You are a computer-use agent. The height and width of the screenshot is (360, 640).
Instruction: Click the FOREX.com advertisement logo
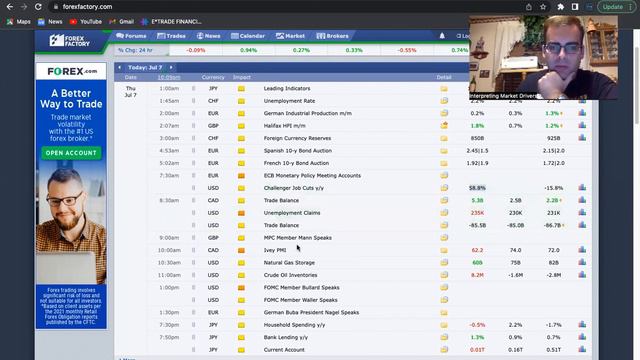click(x=71, y=71)
